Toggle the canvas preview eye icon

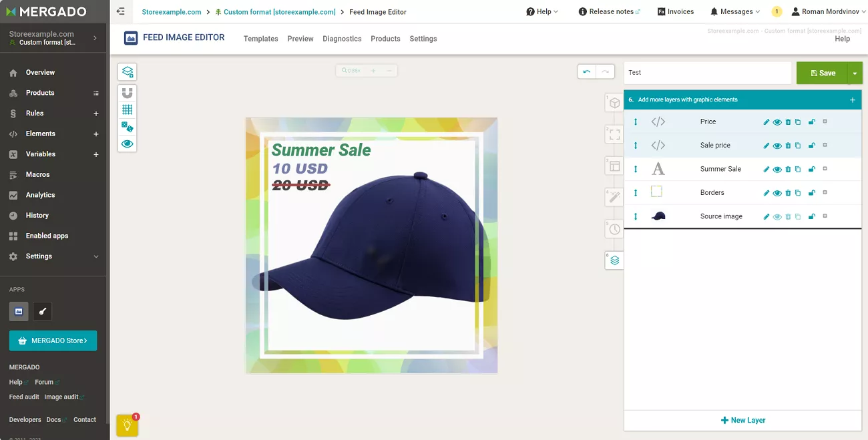click(x=127, y=143)
